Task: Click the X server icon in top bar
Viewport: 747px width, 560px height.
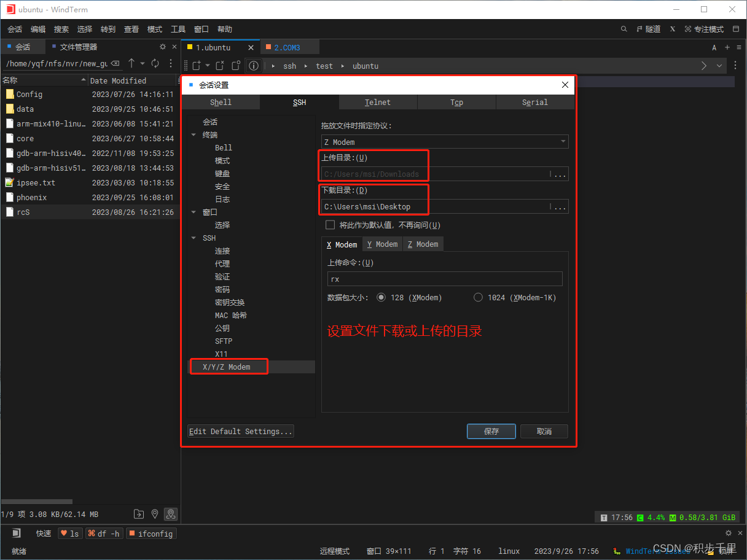Action: tap(673, 29)
